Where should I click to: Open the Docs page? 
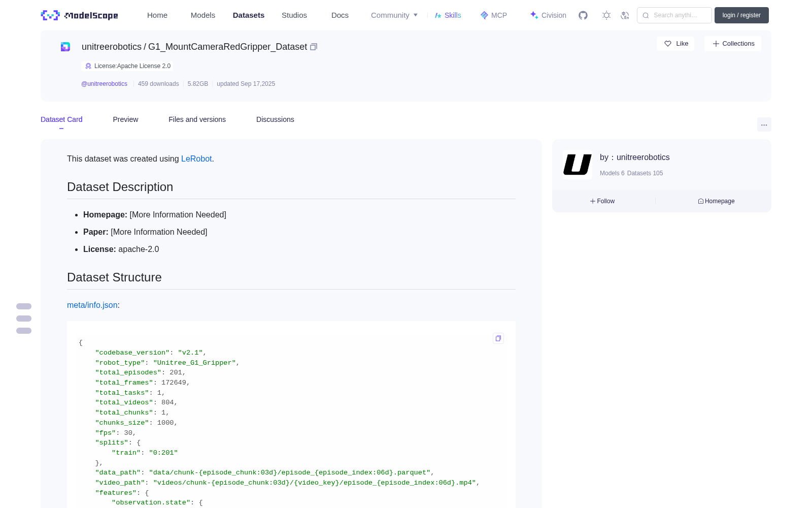coord(340,15)
